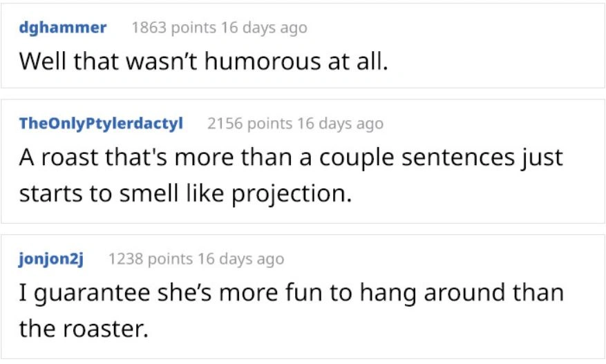Click the "A roast that's more than" line
The height and width of the screenshot is (364, 606).
tap(290, 157)
